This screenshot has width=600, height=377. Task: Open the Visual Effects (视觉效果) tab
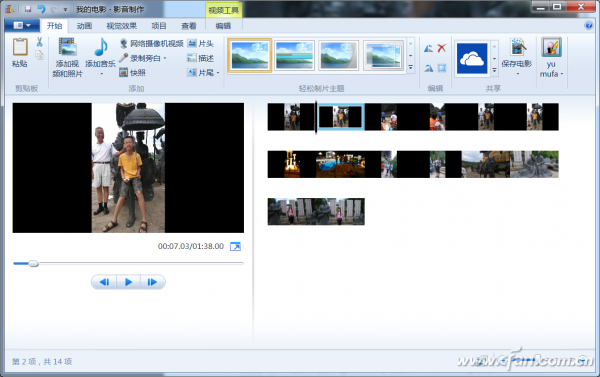tap(121, 26)
